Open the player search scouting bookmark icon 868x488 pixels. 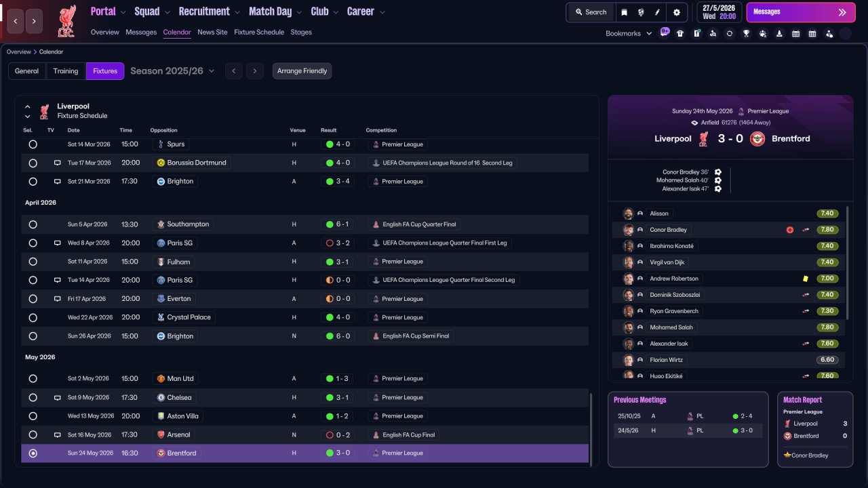(713, 33)
